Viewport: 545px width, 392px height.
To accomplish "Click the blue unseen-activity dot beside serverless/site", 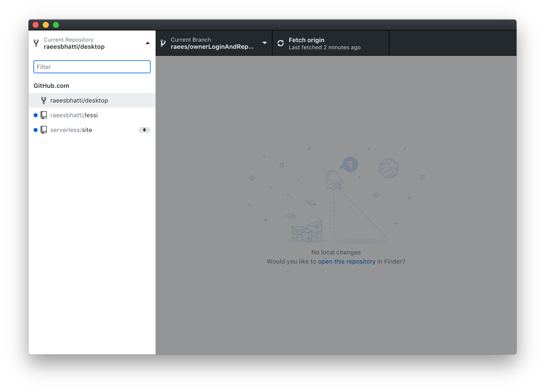I will click(36, 130).
